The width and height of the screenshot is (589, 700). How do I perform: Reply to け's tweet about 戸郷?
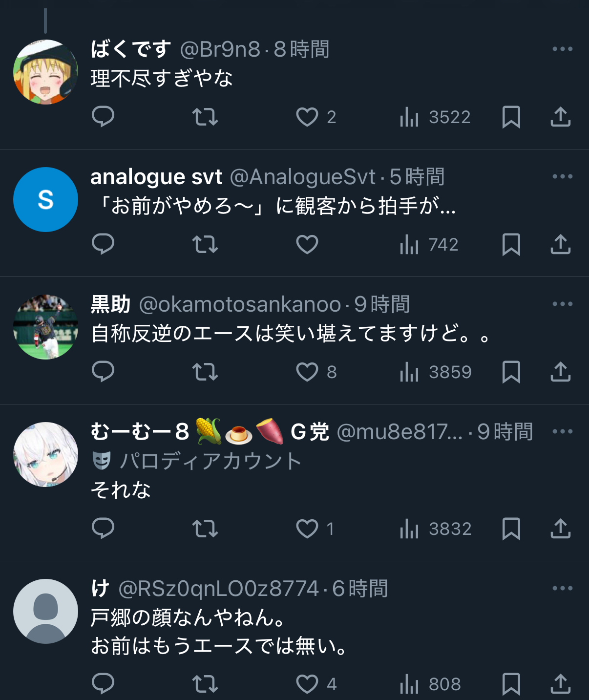103,684
